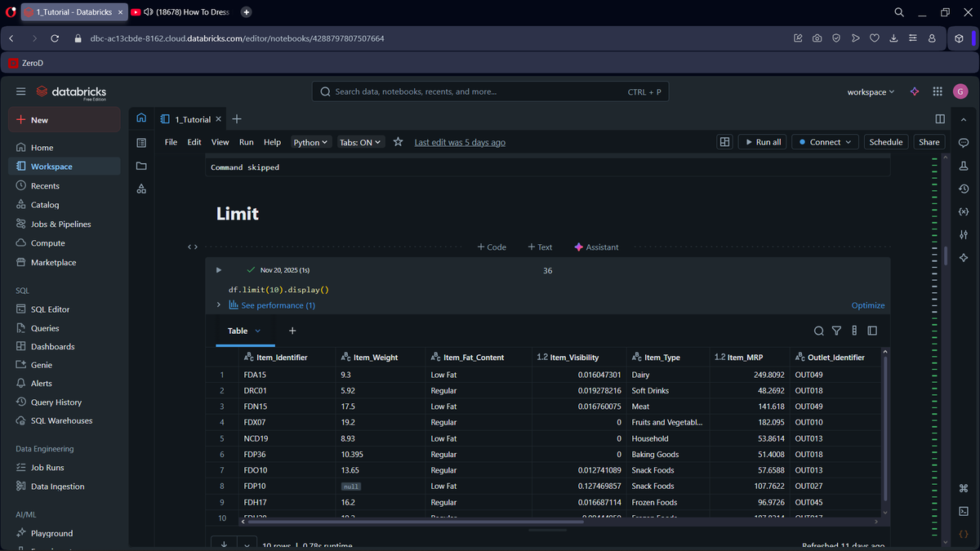980x551 pixels.
Task: Click the Schedule button
Action: [885, 142]
